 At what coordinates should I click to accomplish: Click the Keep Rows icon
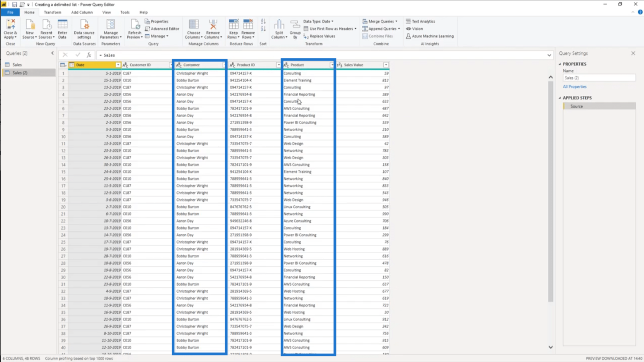click(x=233, y=25)
